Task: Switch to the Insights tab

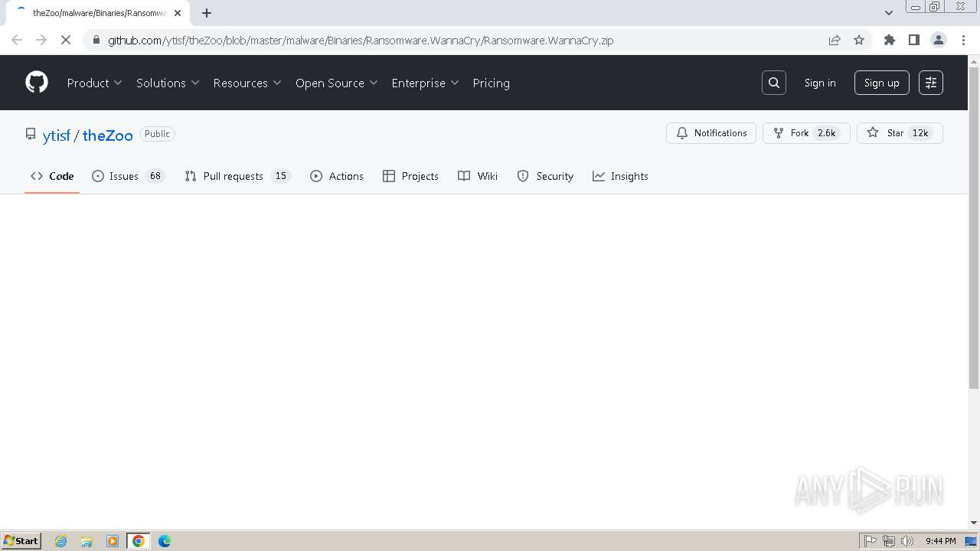Action: click(620, 176)
